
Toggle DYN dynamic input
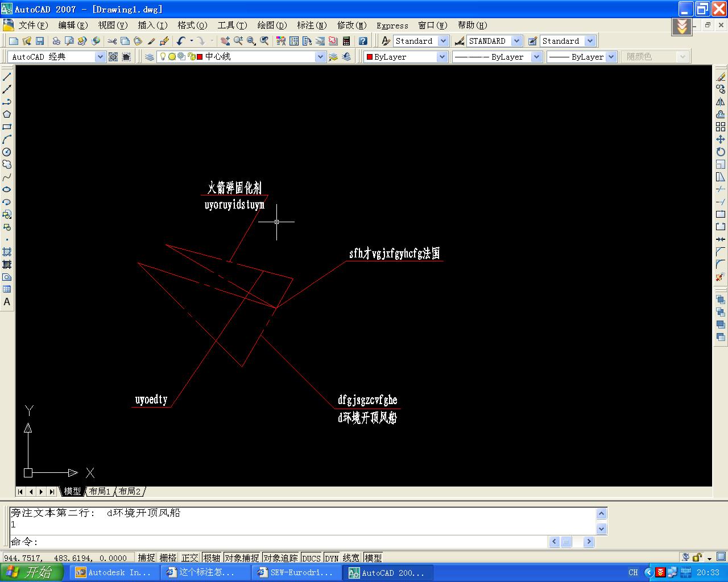click(x=332, y=558)
